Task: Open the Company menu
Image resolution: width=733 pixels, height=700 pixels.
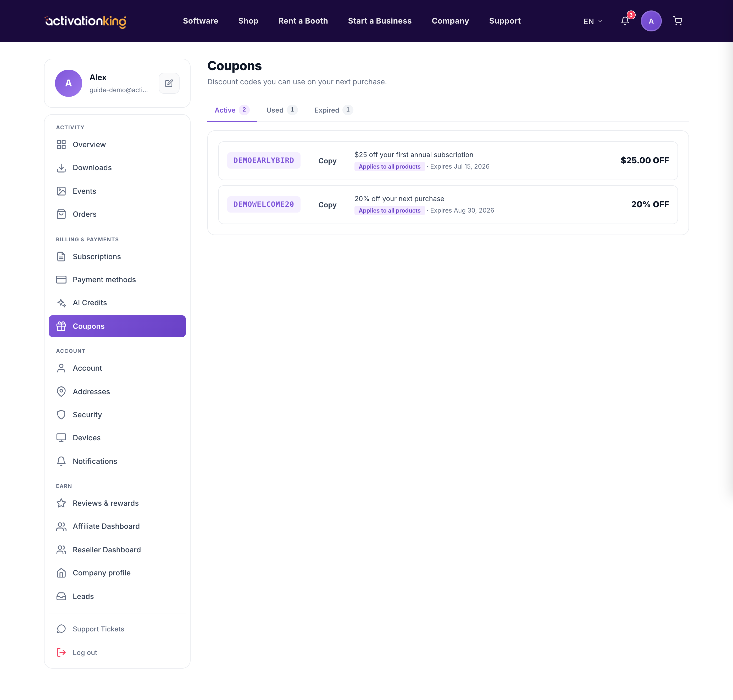Action: (x=450, y=21)
